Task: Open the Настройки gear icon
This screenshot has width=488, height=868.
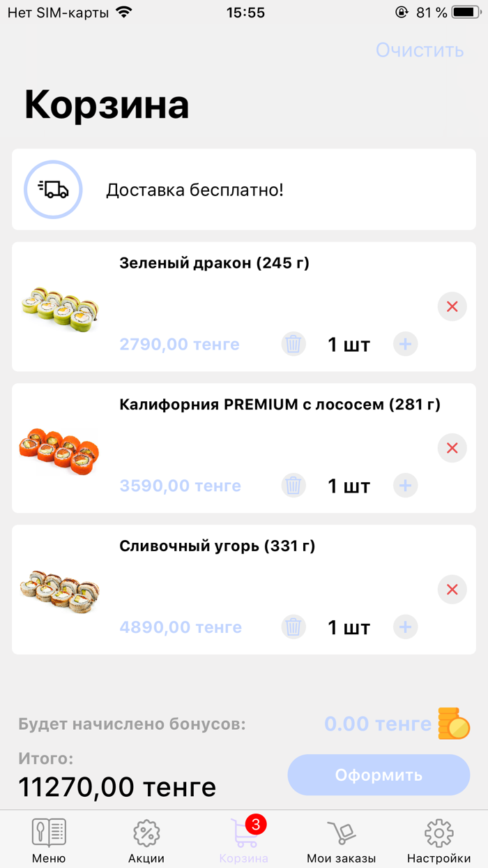Action: pyautogui.click(x=439, y=832)
